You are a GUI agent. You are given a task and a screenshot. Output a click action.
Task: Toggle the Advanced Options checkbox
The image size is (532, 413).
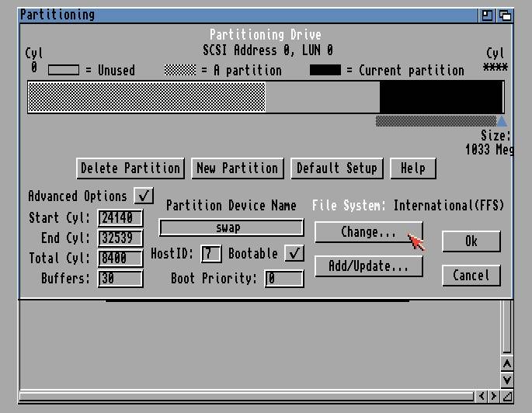click(x=144, y=196)
